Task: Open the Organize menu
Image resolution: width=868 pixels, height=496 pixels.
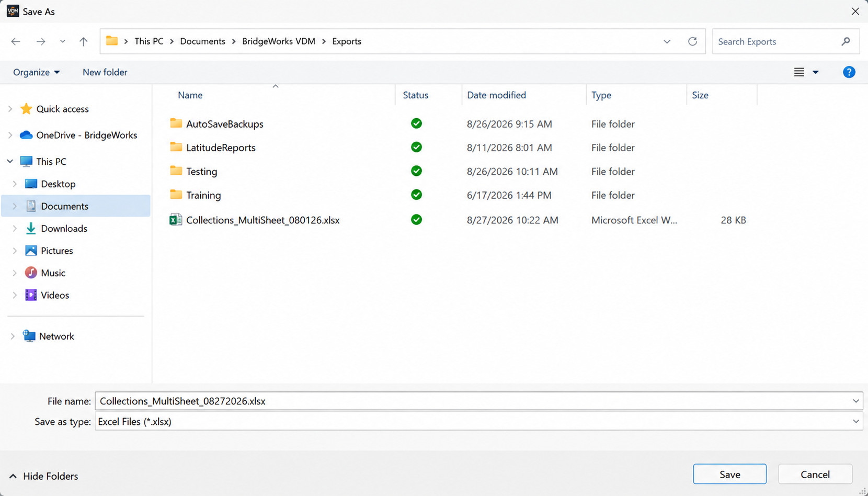Action: (x=36, y=72)
